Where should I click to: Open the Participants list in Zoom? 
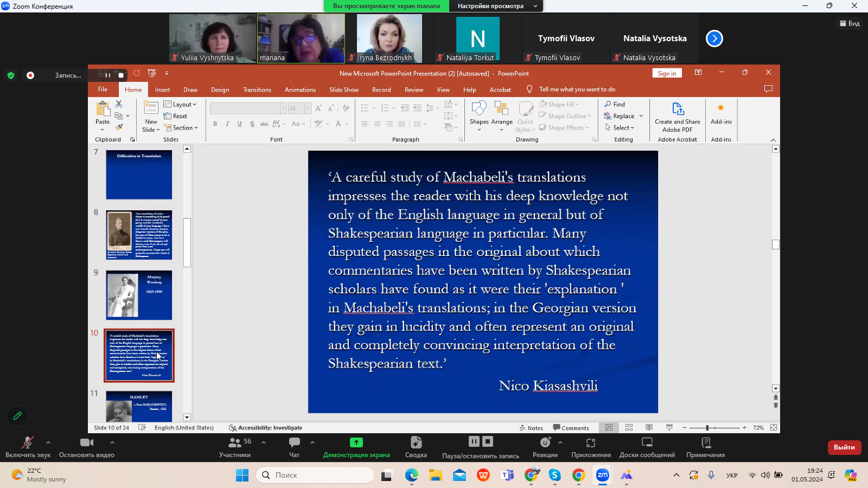(235, 447)
